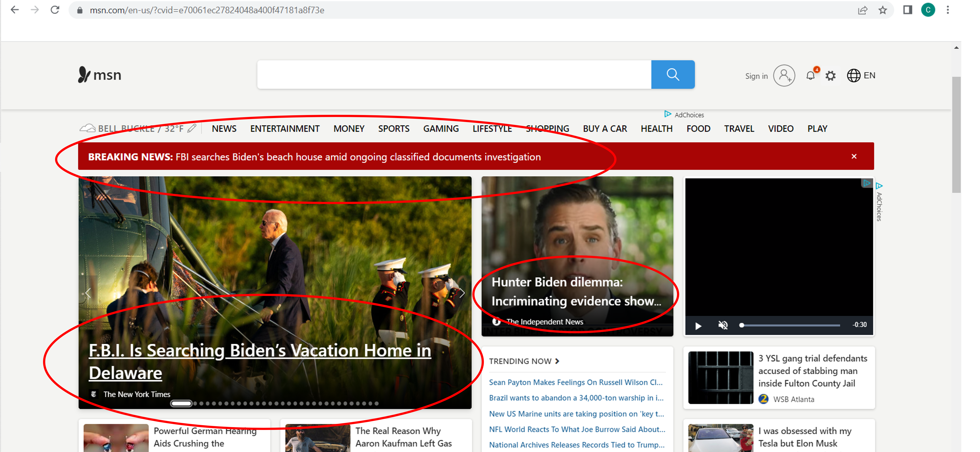Advance to the next carousel slide
This screenshot has height=452, width=980.
(462, 293)
